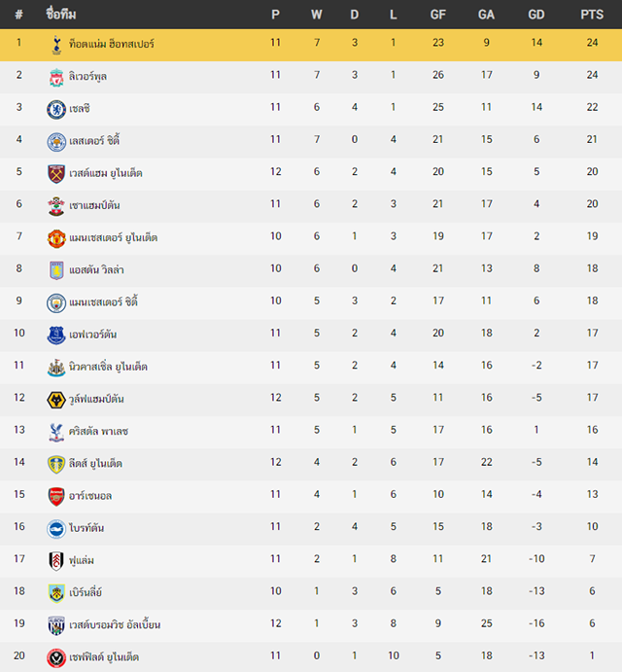The height and width of the screenshot is (672, 622).
Task: Open the ลิเวอร์พูล team name link
Action: coord(87,77)
